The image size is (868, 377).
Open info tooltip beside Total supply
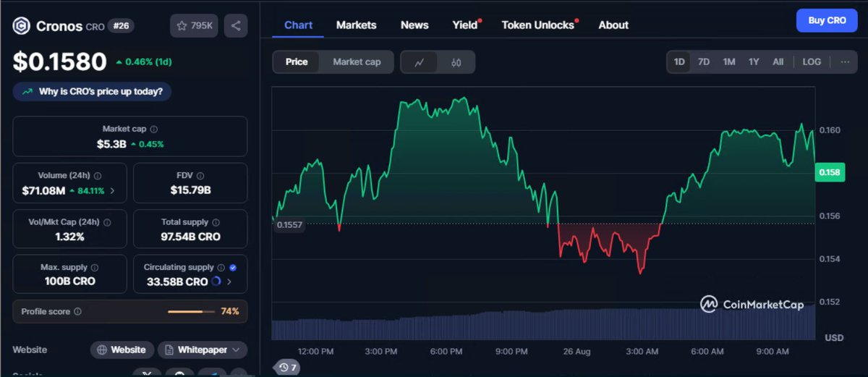point(216,222)
